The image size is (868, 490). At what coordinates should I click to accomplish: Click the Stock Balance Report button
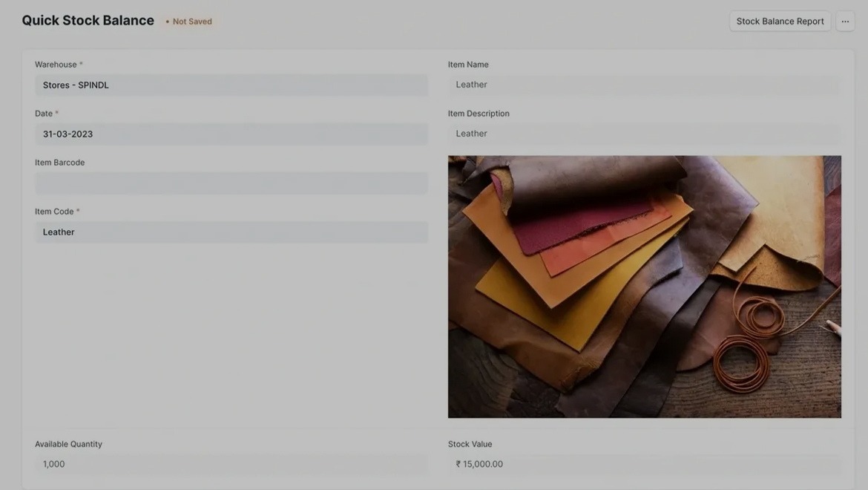780,22
